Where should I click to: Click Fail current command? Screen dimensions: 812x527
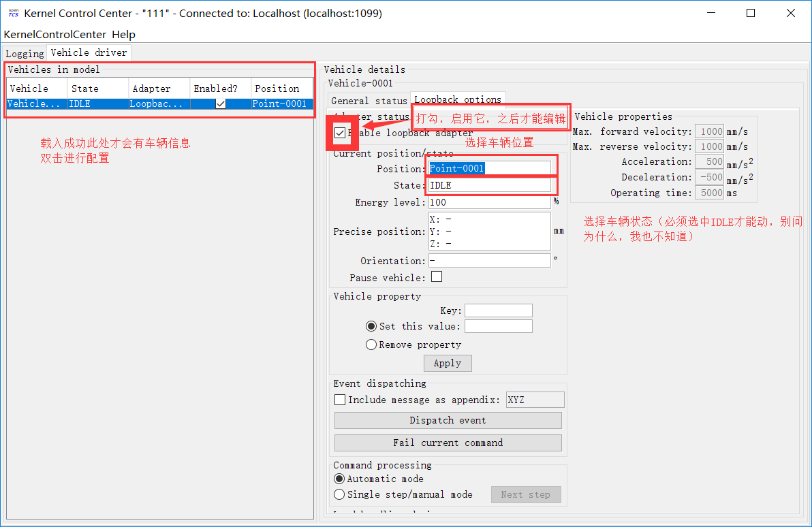[x=448, y=443]
